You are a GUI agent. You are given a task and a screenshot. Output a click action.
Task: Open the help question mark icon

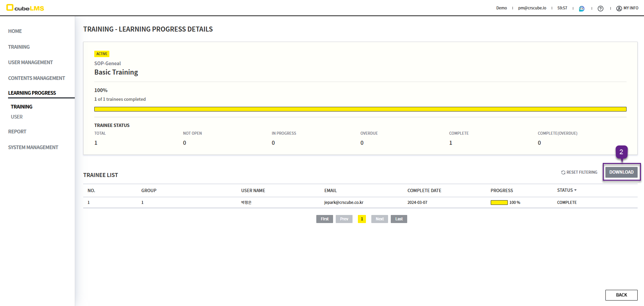600,8
